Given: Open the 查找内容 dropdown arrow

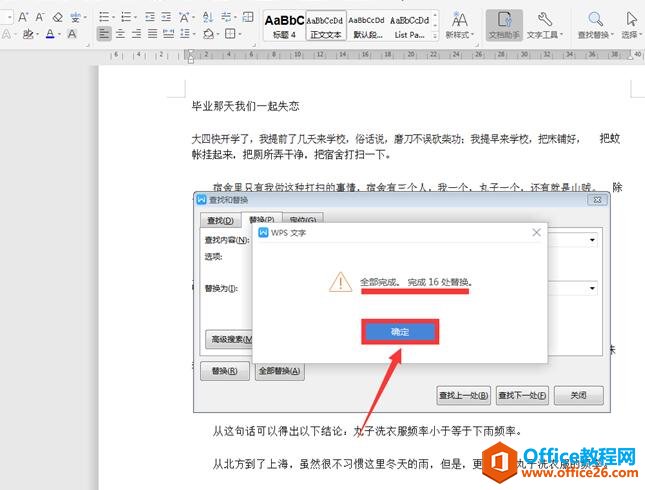Looking at the screenshot, I should [x=592, y=240].
